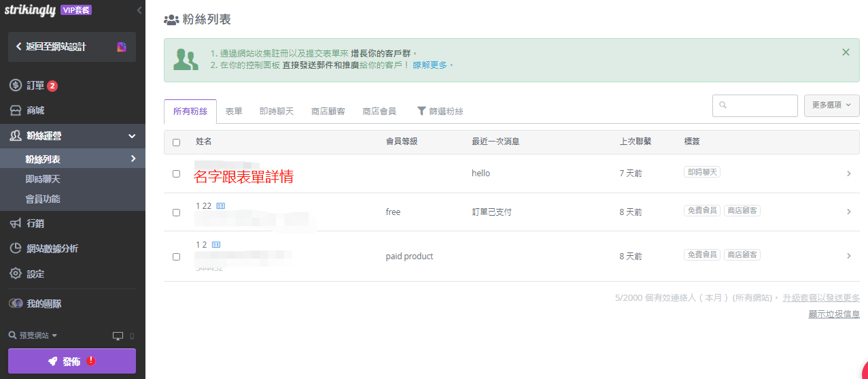Click the 姓名 column header
This screenshot has height=379, width=868.
coord(204,142)
